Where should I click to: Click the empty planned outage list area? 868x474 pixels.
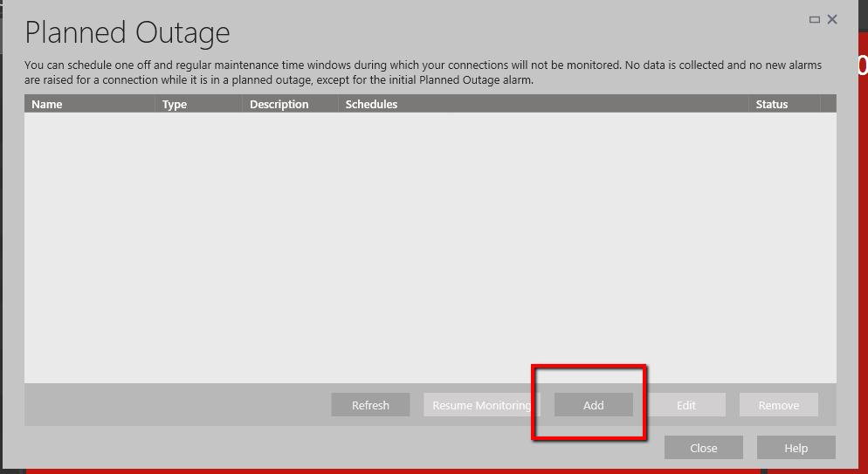click(x=428, y=244)
